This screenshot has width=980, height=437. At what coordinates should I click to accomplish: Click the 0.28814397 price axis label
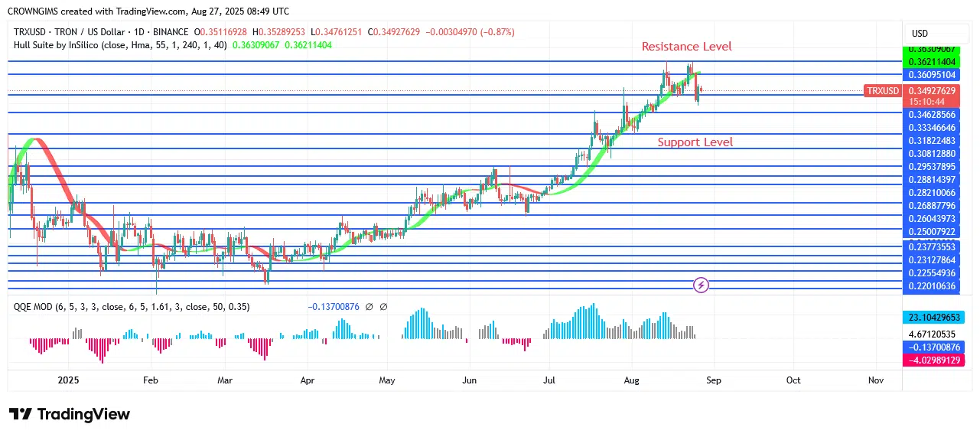click(x=931, y=179)
